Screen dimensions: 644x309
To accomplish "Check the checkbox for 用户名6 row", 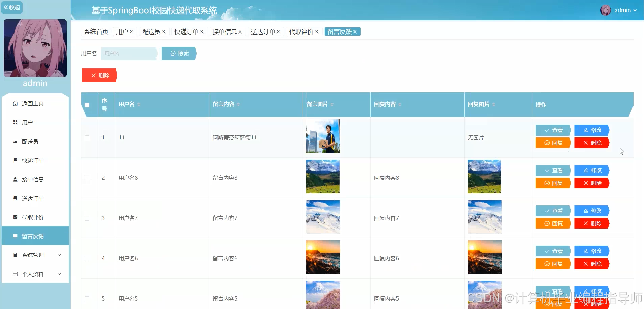I will click(87, 258).
